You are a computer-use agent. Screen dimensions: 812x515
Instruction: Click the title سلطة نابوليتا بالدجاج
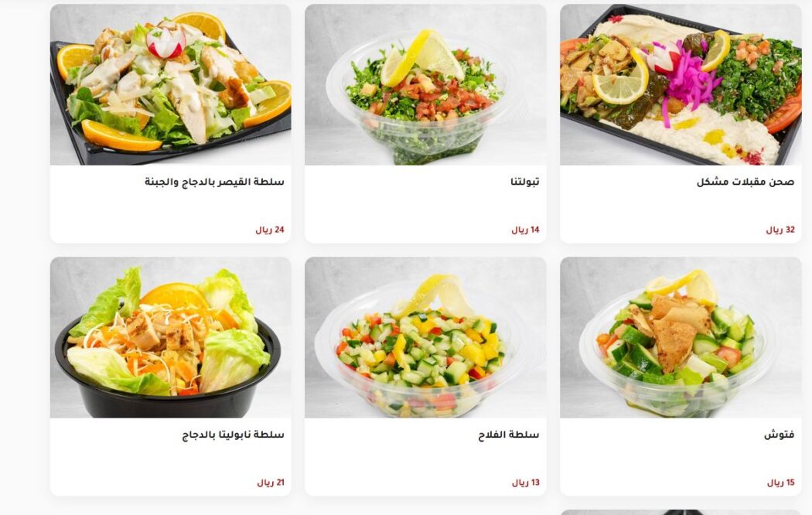point(233,435)
